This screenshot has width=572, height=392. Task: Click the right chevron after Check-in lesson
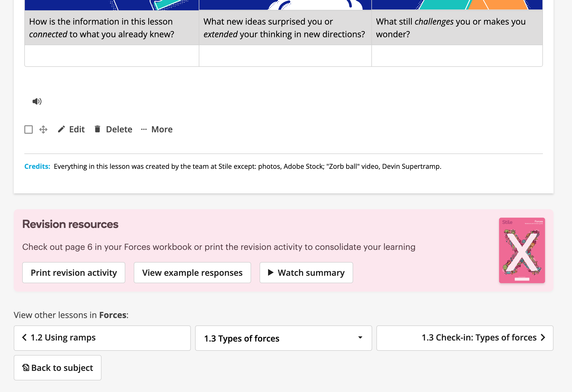pos(543,337)
